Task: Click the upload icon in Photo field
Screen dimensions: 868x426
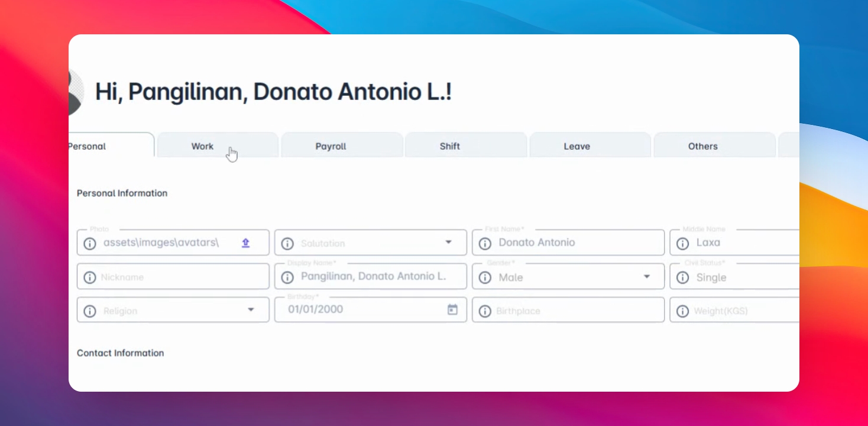Action: [x=246, y=243]
